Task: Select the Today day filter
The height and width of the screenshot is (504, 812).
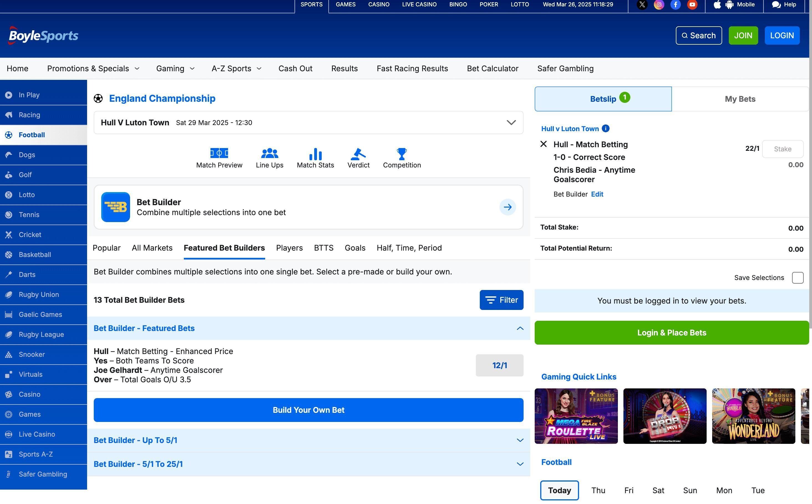Action: pyautogui.click(x=559, y=490)
